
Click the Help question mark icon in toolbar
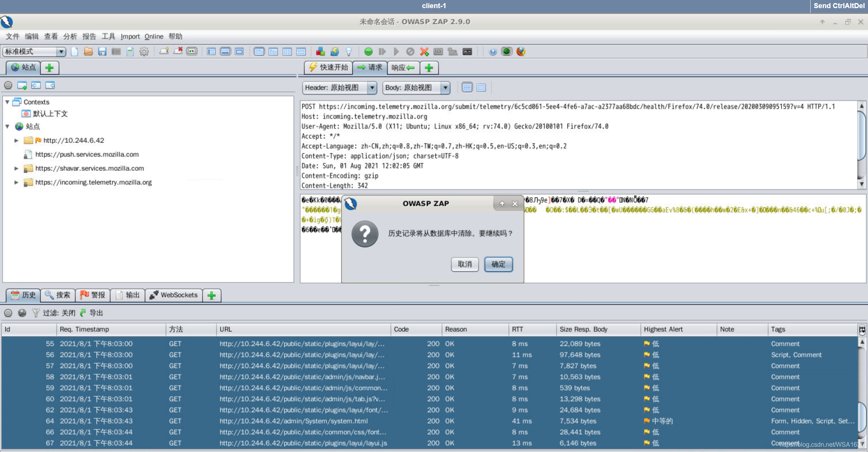pos(493,52)
